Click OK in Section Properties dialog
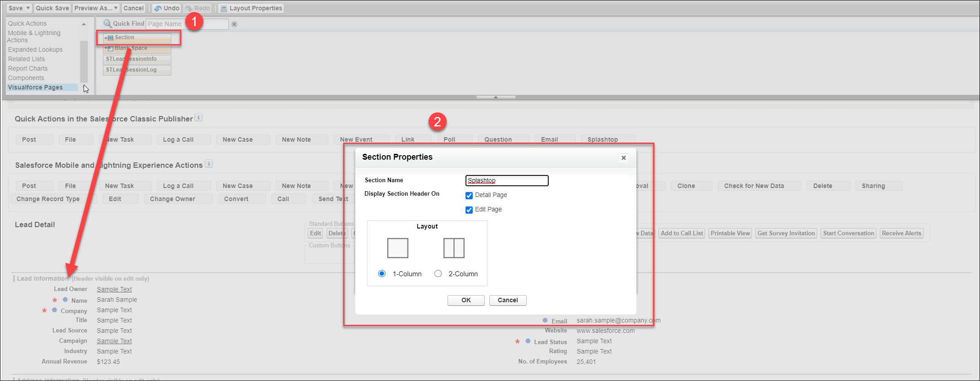 click(x=466, y=300)
